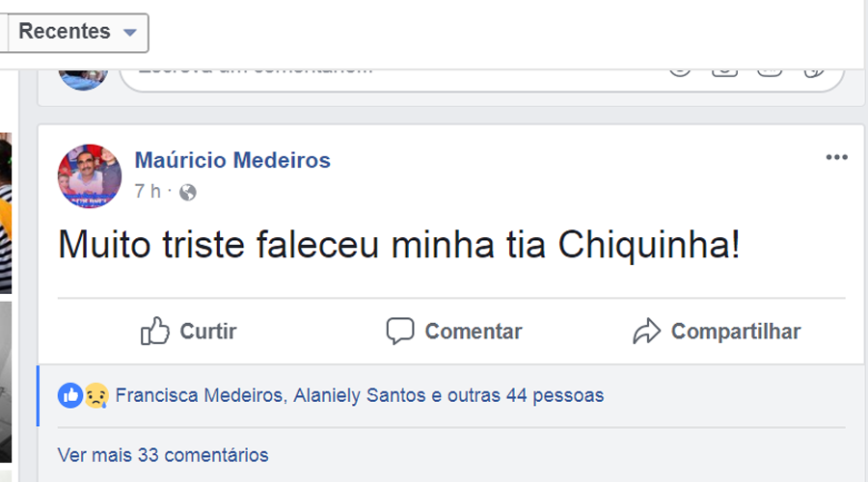Expand Ver mais 33 comentários
This screenshot has width=868, height=482.
point(163,454)
